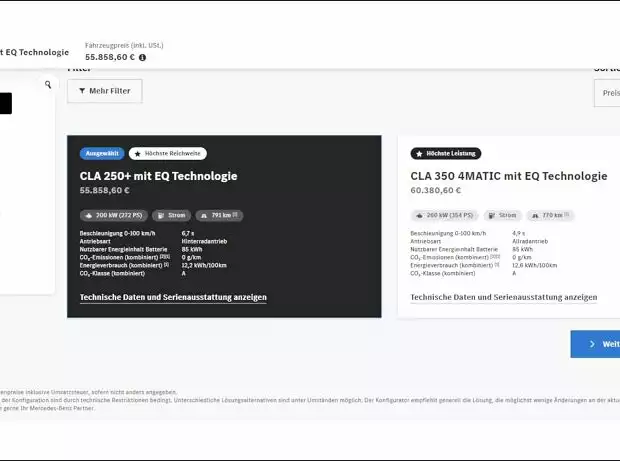Click the Höchste Leistung badge
Viewport: 620px width, 461px height.
(x=446, y=153)
